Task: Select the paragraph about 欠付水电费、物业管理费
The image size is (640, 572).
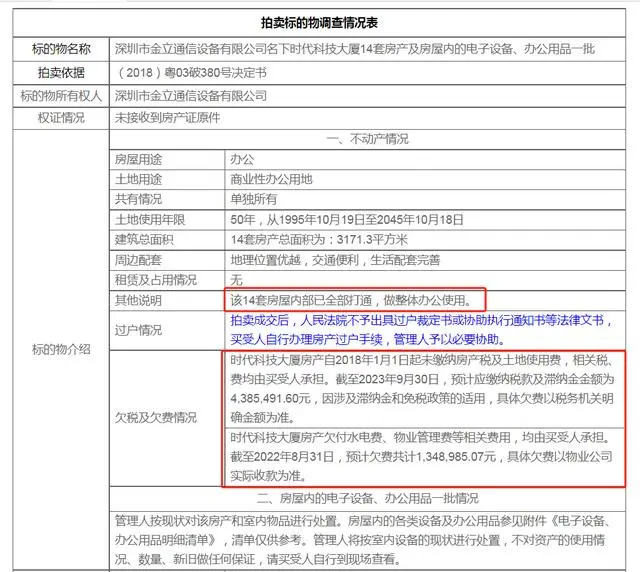Action: 421,456
